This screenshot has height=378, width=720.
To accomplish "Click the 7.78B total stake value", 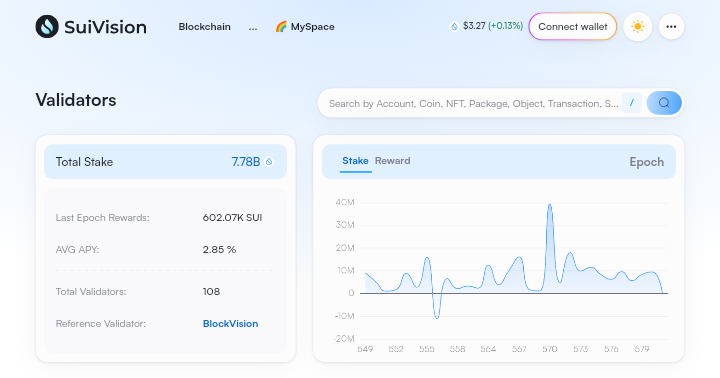I will point(246,162).
